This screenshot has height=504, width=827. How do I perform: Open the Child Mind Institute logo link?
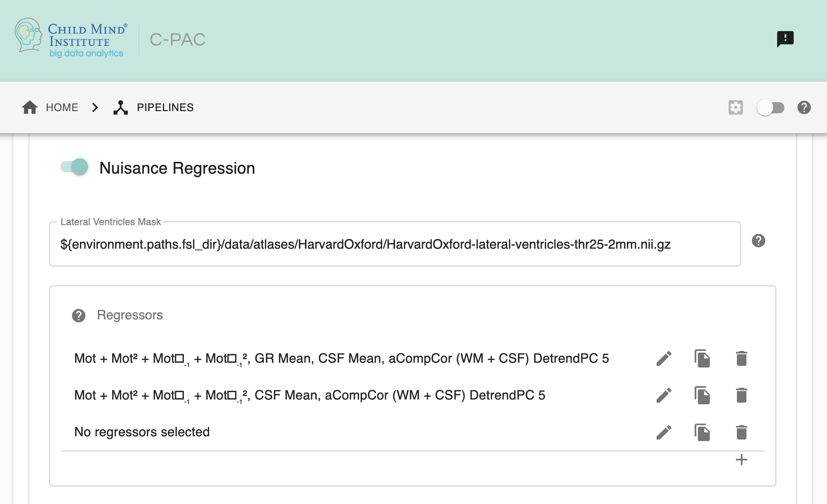tap(69, 39)
